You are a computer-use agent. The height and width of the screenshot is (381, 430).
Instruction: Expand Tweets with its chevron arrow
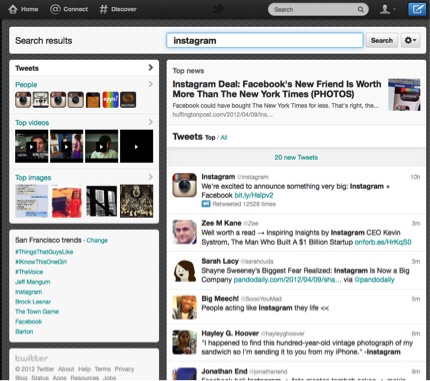click(x=151, y=68)
